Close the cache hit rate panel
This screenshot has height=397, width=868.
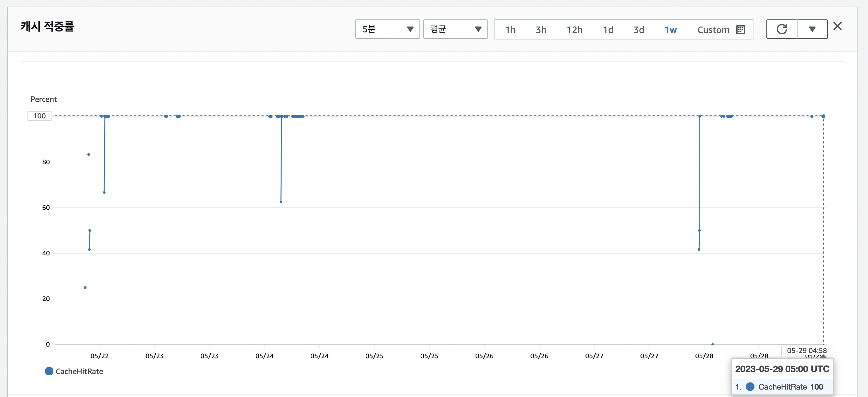(837, 26)
